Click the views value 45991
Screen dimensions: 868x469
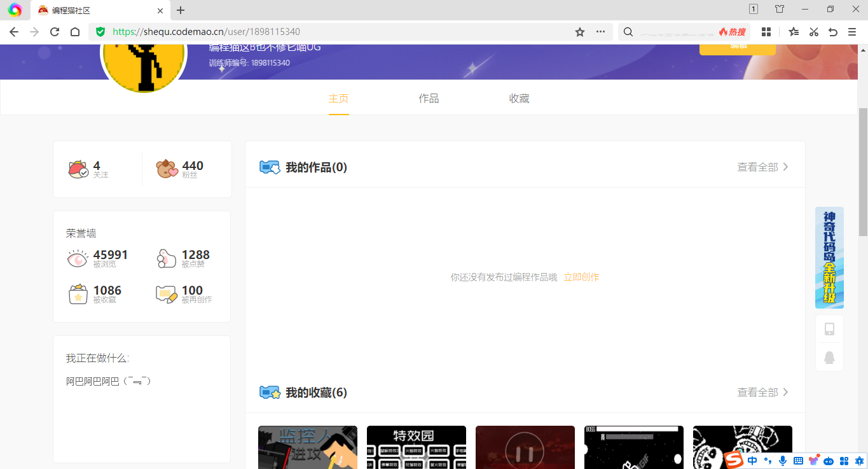pos(111,255)
